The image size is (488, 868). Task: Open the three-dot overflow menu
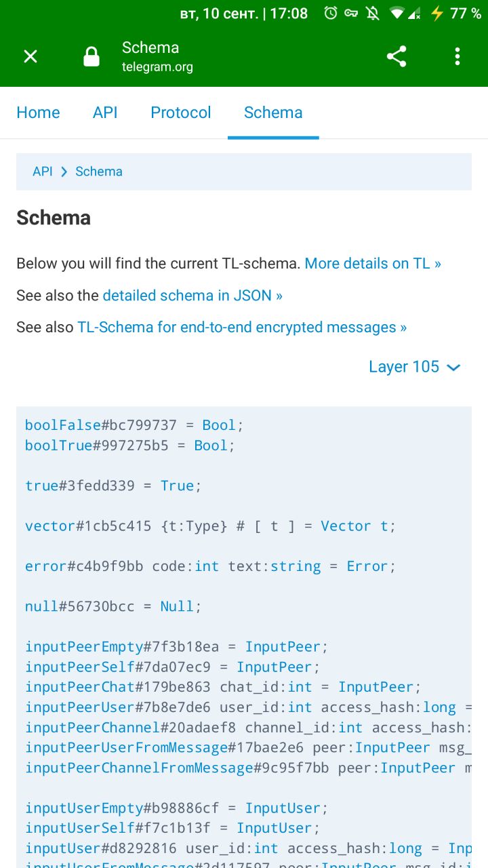click(x=457, y=56)
